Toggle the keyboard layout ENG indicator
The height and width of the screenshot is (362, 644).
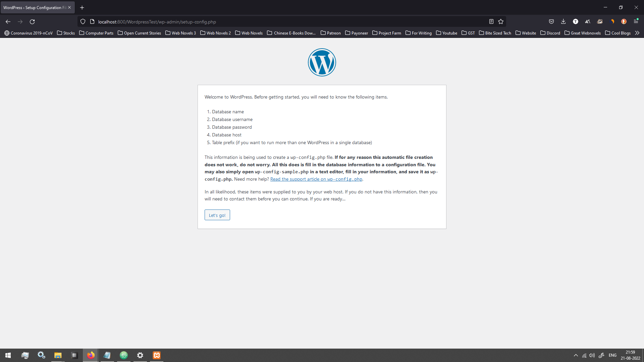coord(613,355)
